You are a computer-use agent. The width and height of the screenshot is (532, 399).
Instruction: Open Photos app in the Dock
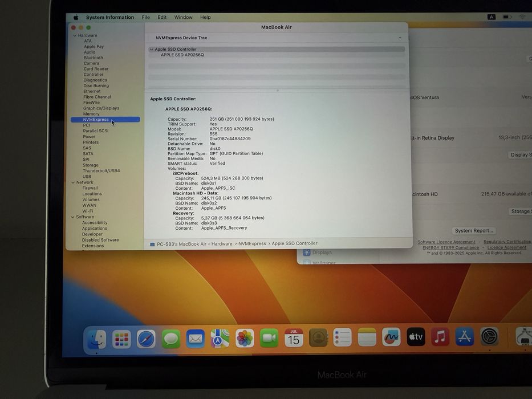pyautogui.click(x=245, y=338)
